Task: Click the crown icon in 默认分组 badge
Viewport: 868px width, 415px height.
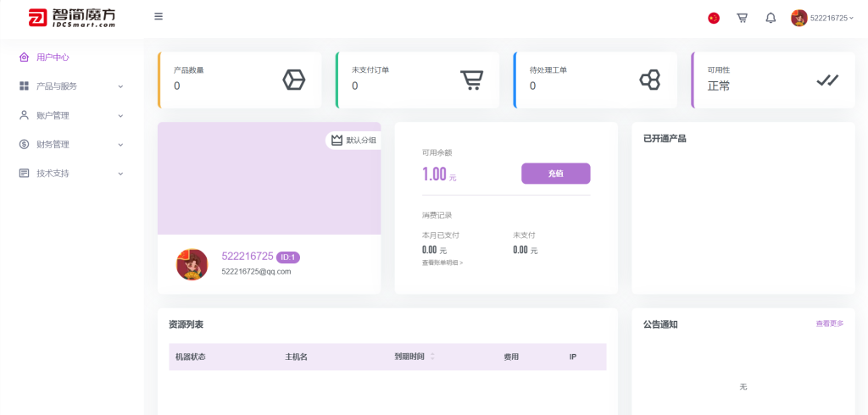Action: click(x=337, y=140)
